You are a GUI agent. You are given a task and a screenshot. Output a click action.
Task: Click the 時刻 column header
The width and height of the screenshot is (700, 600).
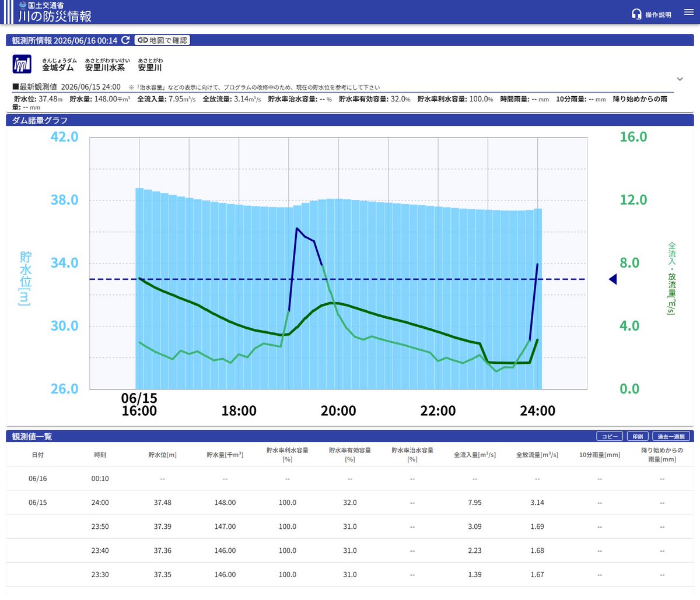click(100, 455)
